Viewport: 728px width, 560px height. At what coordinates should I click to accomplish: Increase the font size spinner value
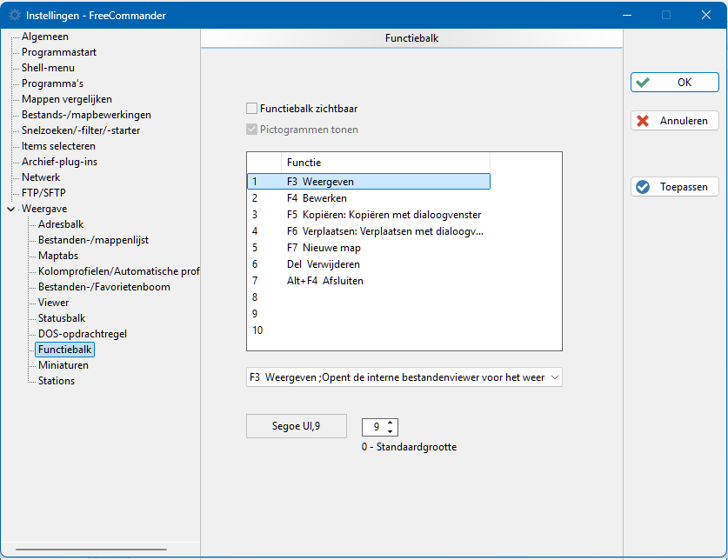[391, 423]
